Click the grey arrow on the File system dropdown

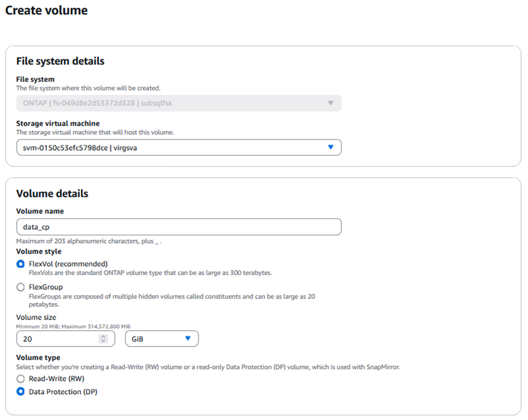[330, 103]
